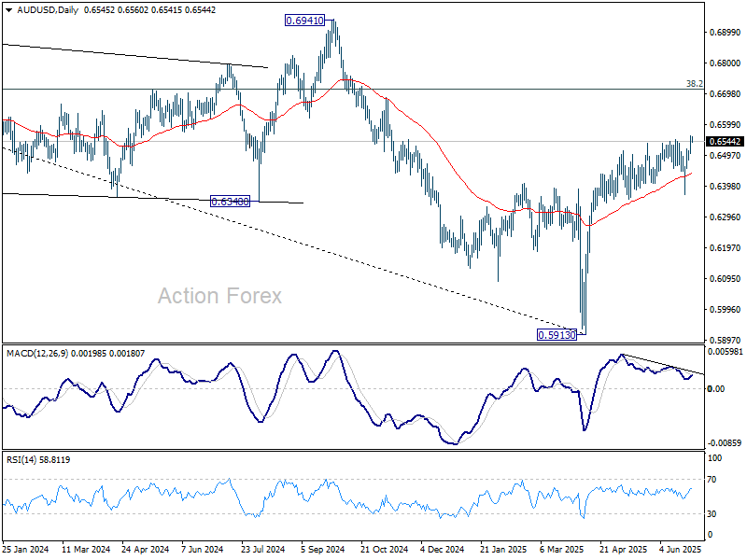This screenshot has height=560, width=747.
Task: Select the Action Forex watermark text
Action: pyautogui.click(x=219, y=296)
